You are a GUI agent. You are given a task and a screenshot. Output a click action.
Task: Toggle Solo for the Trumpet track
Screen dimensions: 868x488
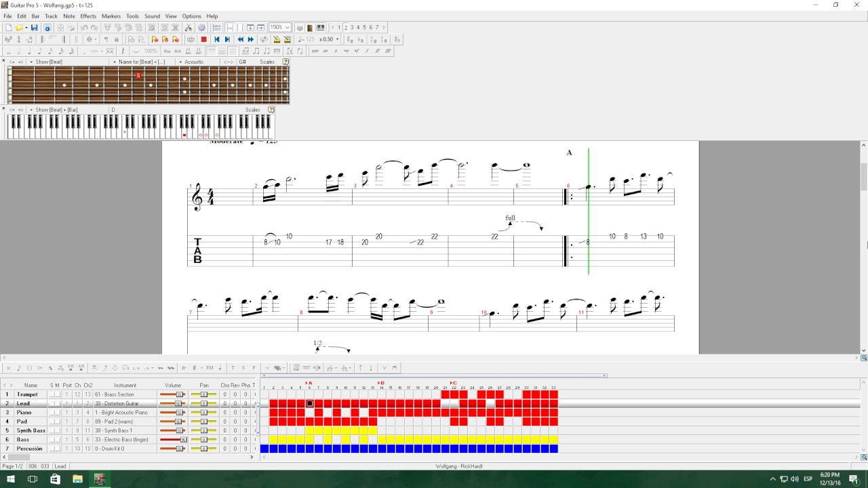point(52,394)
